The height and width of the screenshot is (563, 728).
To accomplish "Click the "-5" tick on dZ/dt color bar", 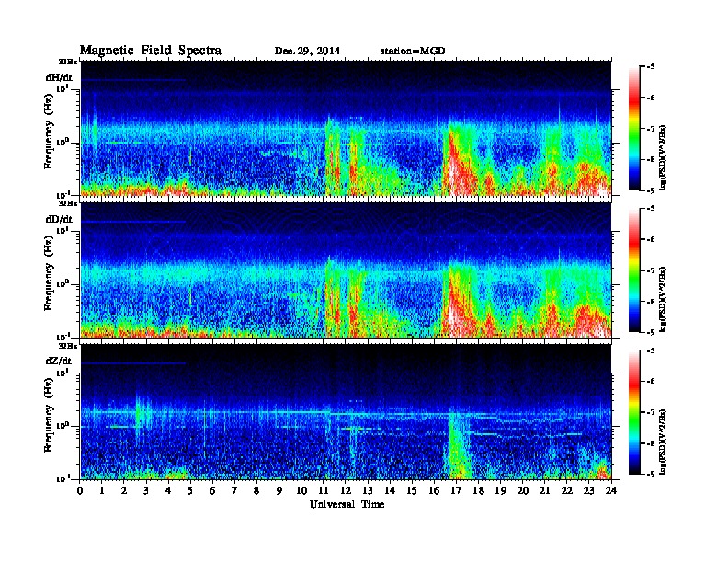I will tap(651, 350).
